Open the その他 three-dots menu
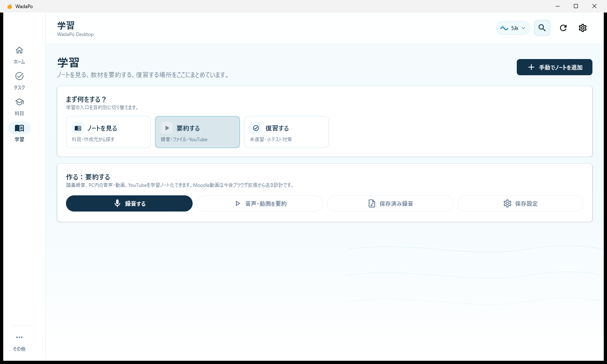Viewport: 607px width, 364px height. pyautogui.click(x=19, y=342)
